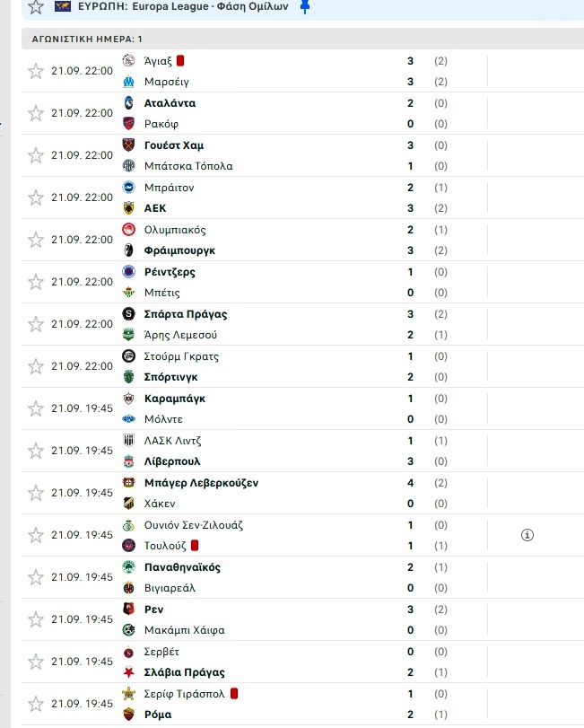Toggle favorite star for Europa League competition header

click(36, 7)
